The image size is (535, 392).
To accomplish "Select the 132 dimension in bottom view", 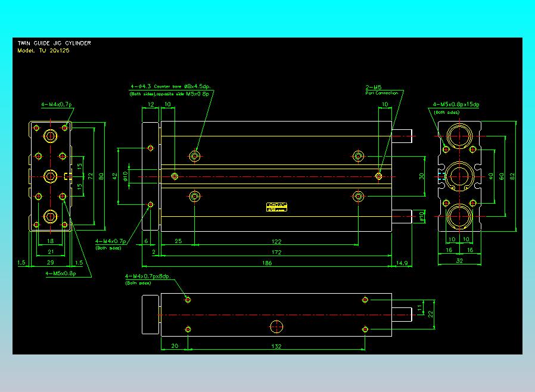I will 276,346.
